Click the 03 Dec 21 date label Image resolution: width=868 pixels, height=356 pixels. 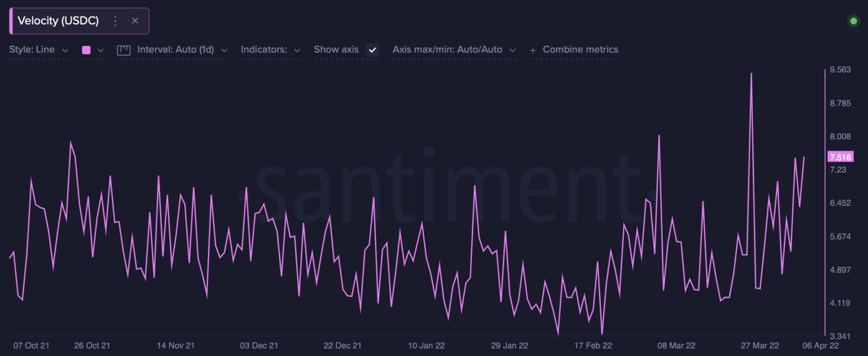[259, 346]
